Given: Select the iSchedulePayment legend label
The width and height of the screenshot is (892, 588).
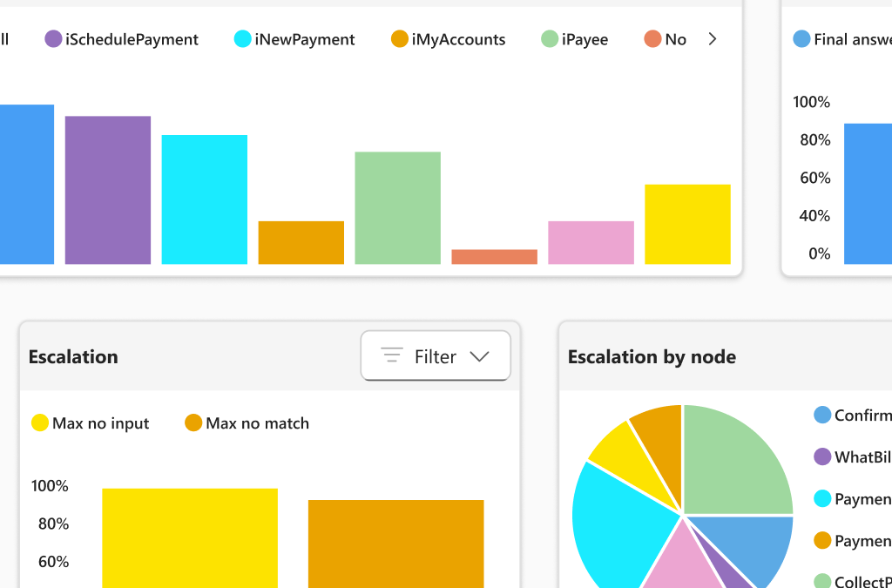Looking at the screenshot, I should click(x=132, y=39).
